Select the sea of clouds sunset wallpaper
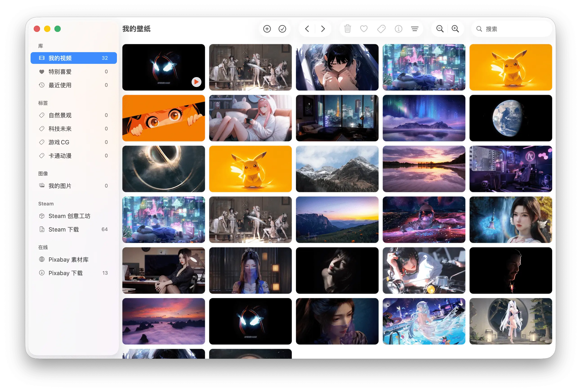This screenshot has height=392, width=581. [163, 321]
